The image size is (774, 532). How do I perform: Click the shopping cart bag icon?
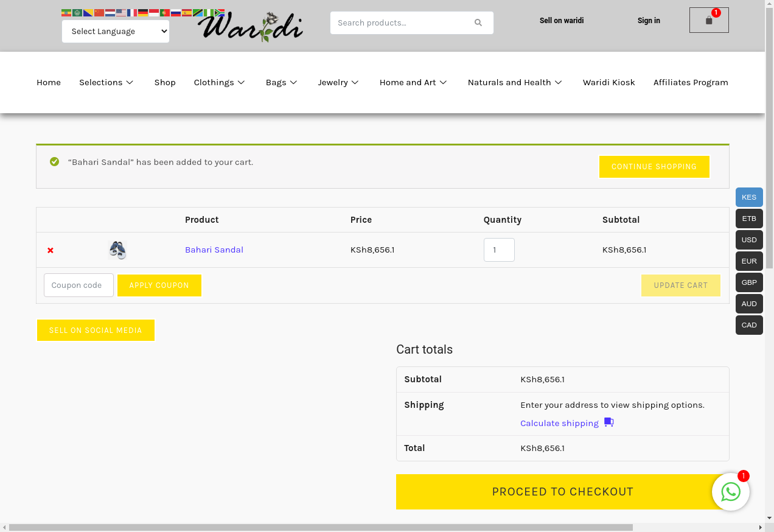pyautogui.click(x=708, y=21)
